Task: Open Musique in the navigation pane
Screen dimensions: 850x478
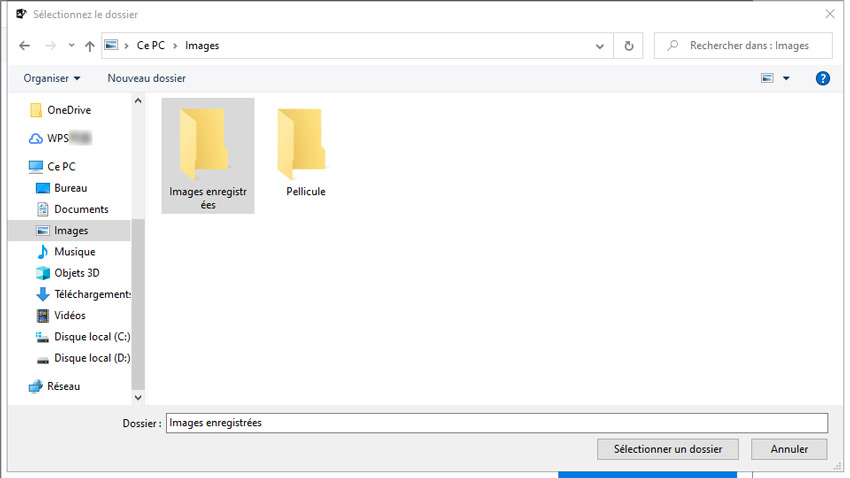Action: pyautogui.click(x=75, y=252)
